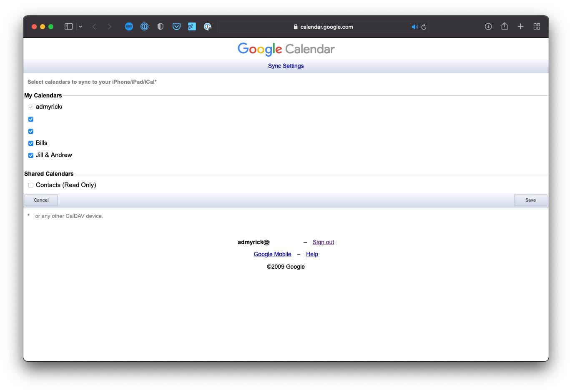The height and width of the screenshot is (392, 572).
Task: Open the ABP ad blocker extension
Action: 129,27
